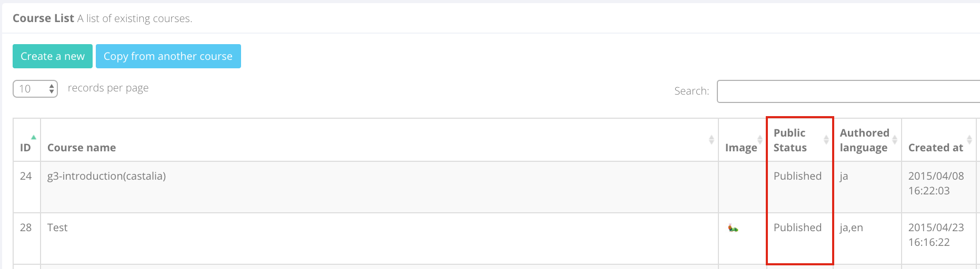Click Published status of Test course
This screenshot has height=269, width=980.
point(797,227)
